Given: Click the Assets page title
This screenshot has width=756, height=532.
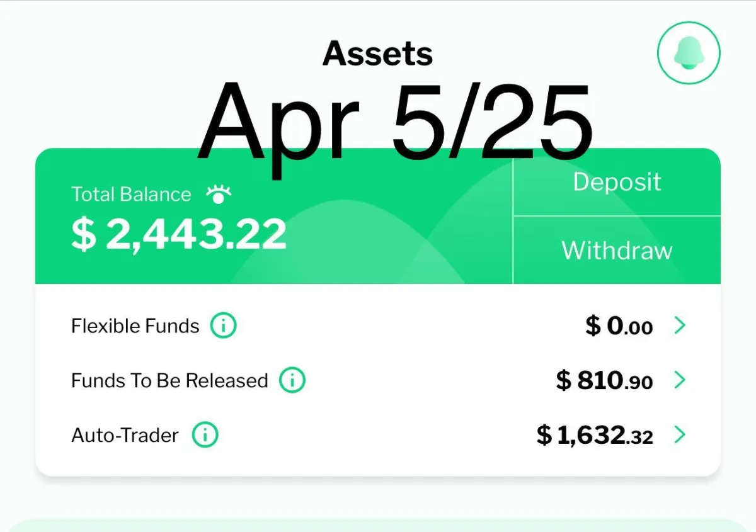Looking at the screenshot, I should (x=378, y=54).
